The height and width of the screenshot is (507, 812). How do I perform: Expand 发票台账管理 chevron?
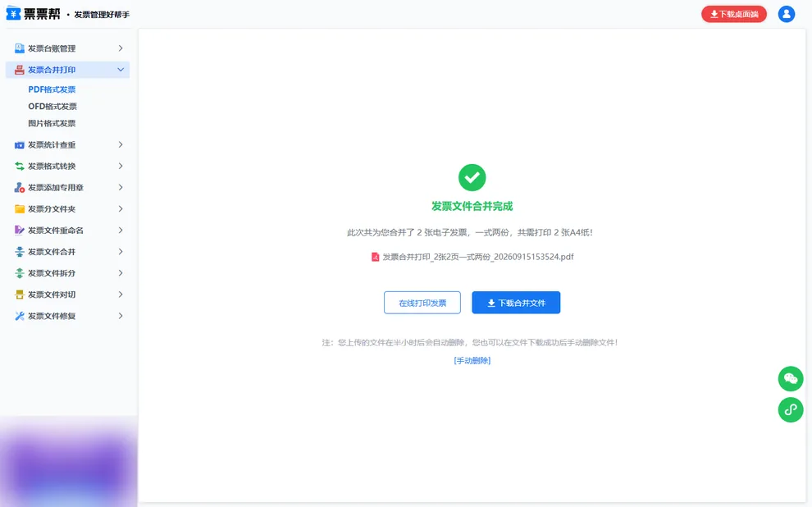coord(120,48)
